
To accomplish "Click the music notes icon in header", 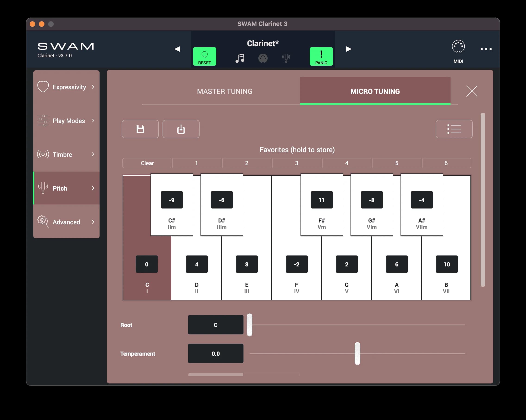I will click(x=240, y=58).
